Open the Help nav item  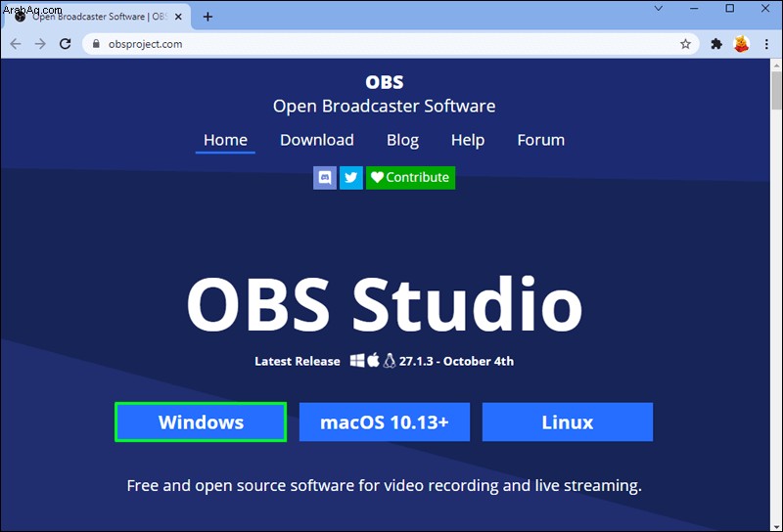tap(468, 140)
